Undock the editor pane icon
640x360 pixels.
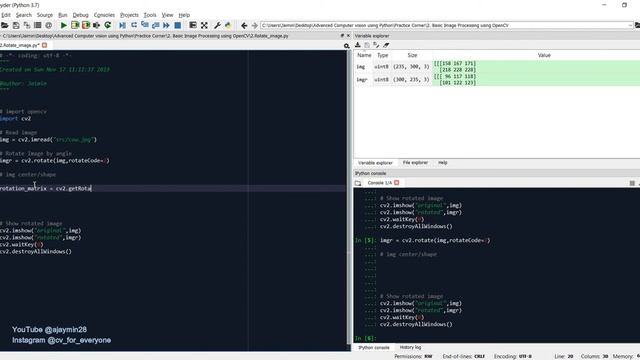tap(342, 36)
